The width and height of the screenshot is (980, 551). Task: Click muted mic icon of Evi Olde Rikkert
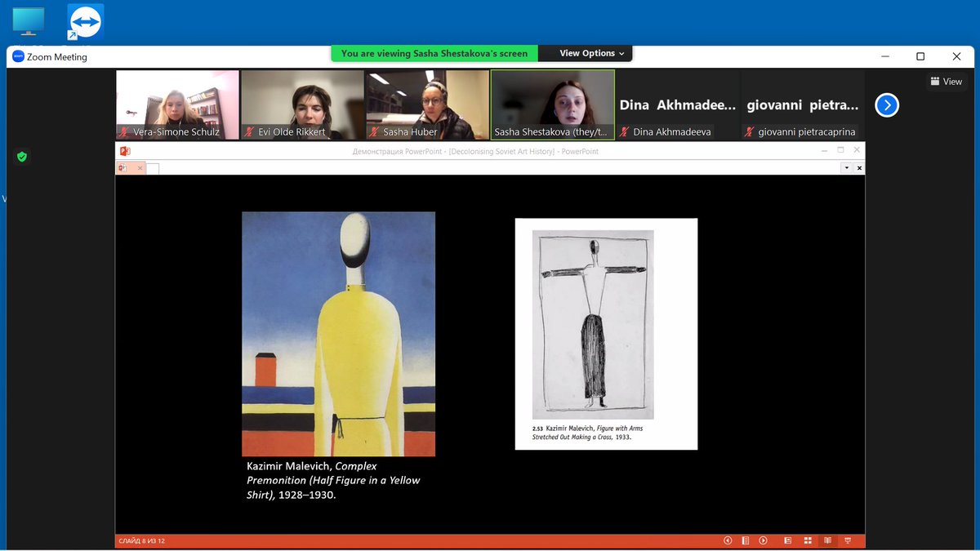[250, 131]
